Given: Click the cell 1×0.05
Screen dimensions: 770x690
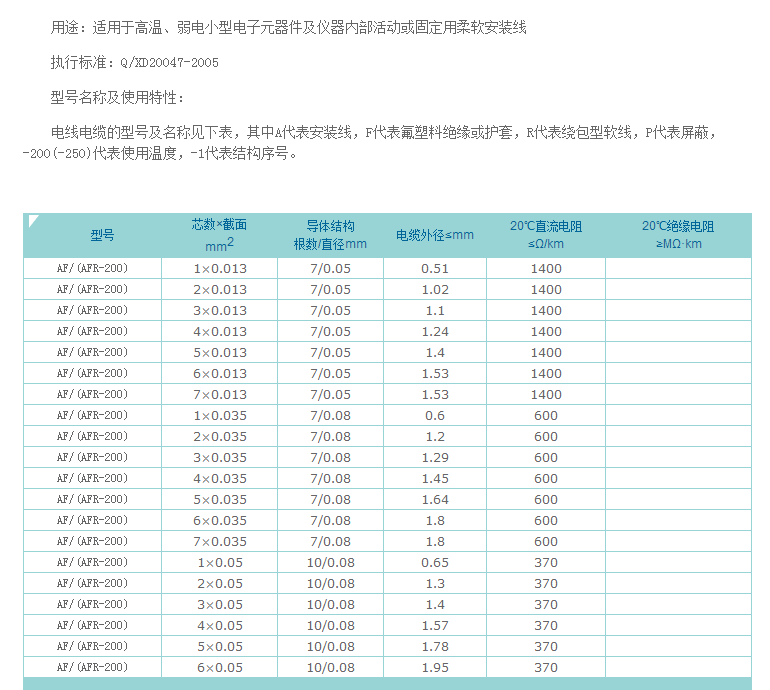Looking at the screenshot, I should 220,563.
